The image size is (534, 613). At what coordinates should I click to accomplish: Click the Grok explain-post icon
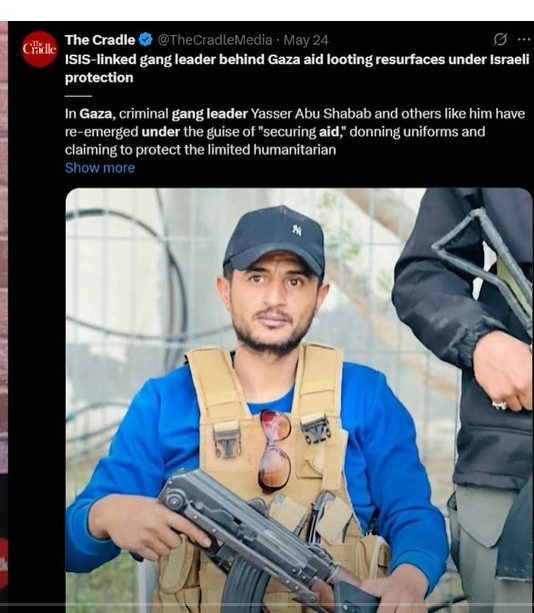pyautogui.click(x=500, y=39)
